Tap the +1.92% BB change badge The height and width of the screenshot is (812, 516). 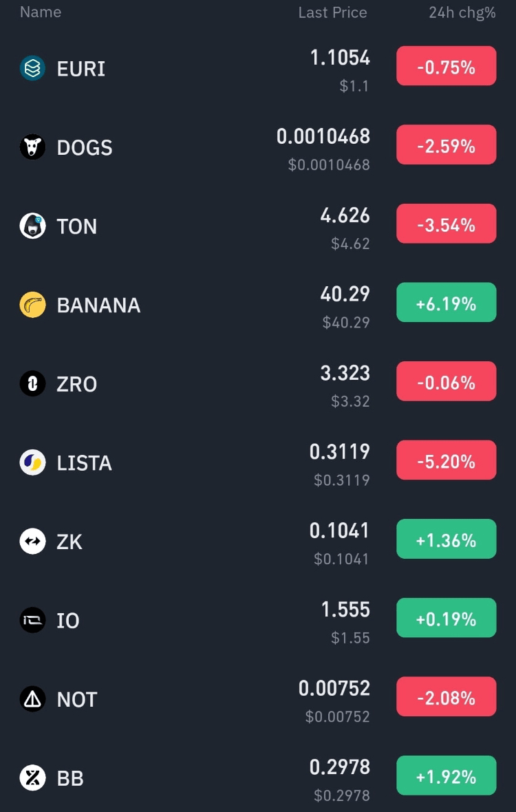tap(446, 776)
